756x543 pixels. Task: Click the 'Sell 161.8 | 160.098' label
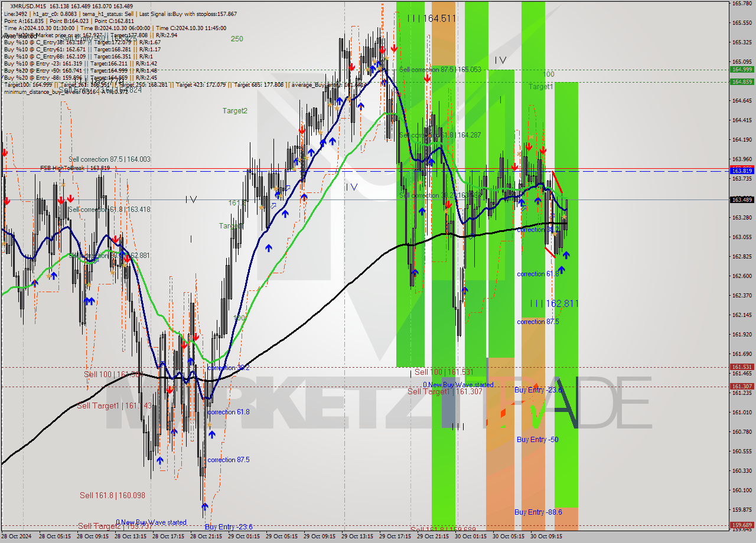point(112,495)
